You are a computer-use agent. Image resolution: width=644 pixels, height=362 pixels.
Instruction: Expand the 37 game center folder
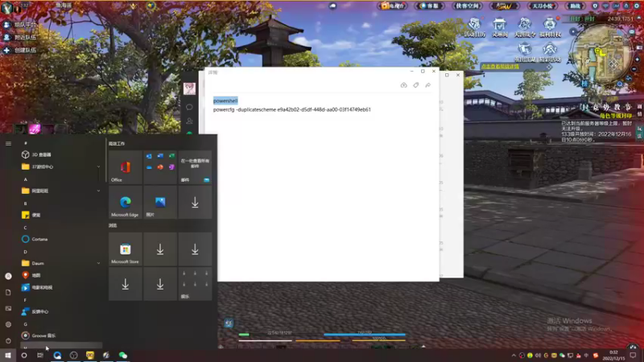[x=60, y=167]
